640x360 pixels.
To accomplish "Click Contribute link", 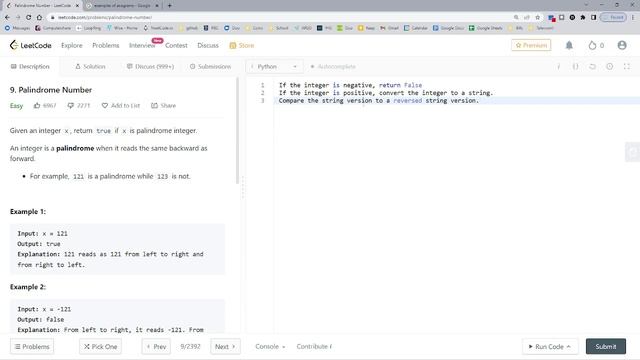I will point(314,347).
